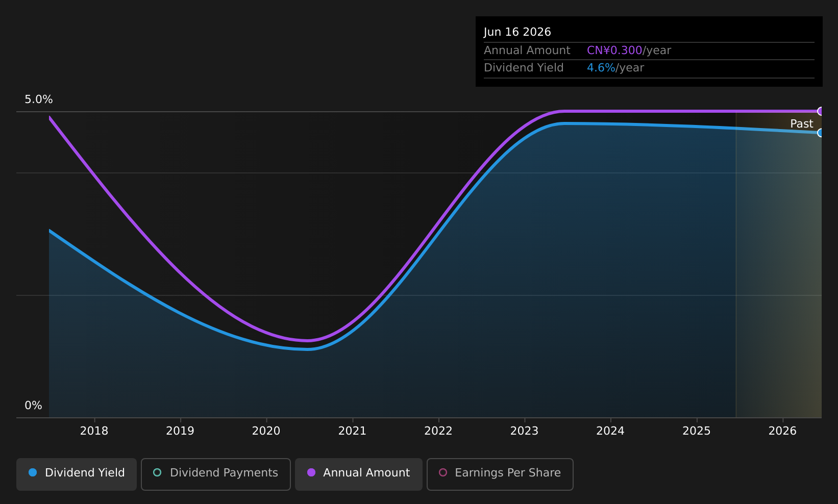Click the CN¥0.300/year tooltip value
Screen dimensions: 838x504
[x=629, y=51]
